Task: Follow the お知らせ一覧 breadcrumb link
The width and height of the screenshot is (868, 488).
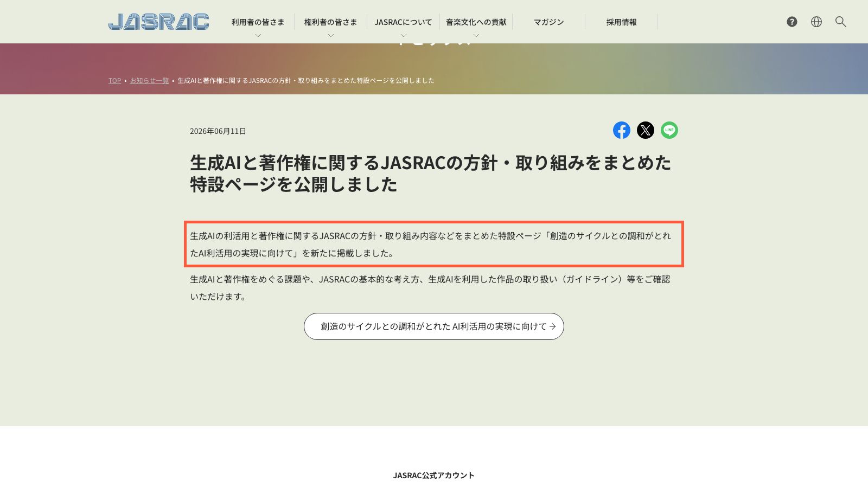Action: [x=149, y=81]
